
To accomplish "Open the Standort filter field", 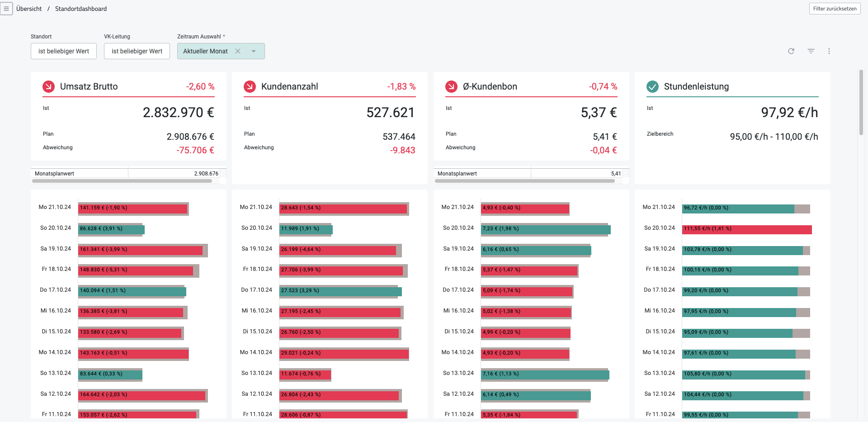I will [x=64, y=51].
